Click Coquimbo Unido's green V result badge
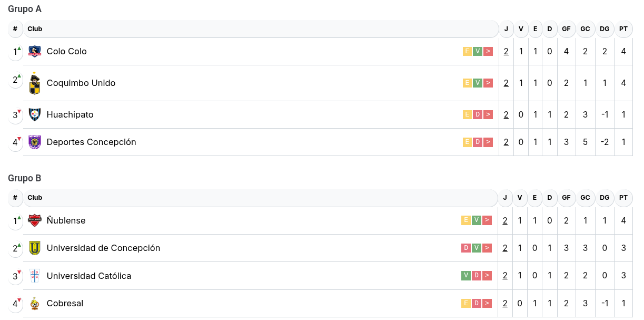 (x=478, y=83)
